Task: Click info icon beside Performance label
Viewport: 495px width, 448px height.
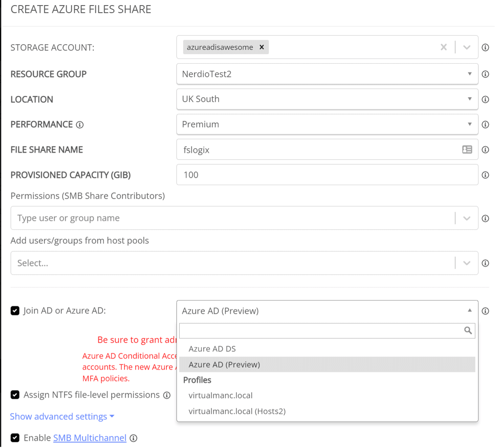Action: point(80,125)
